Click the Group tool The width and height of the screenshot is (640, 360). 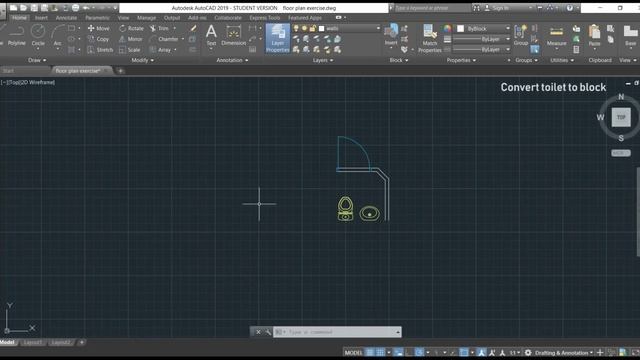tap(520, 35)
